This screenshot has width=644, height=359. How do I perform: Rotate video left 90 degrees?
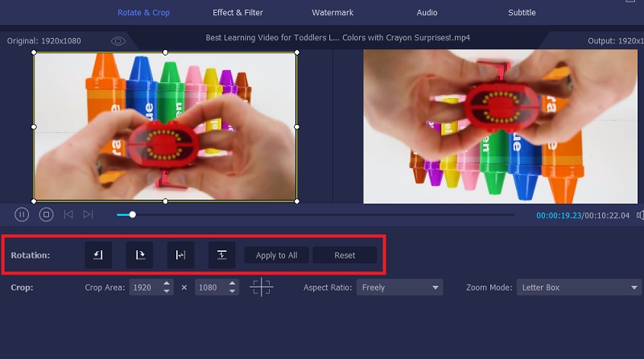coord(98,255)
